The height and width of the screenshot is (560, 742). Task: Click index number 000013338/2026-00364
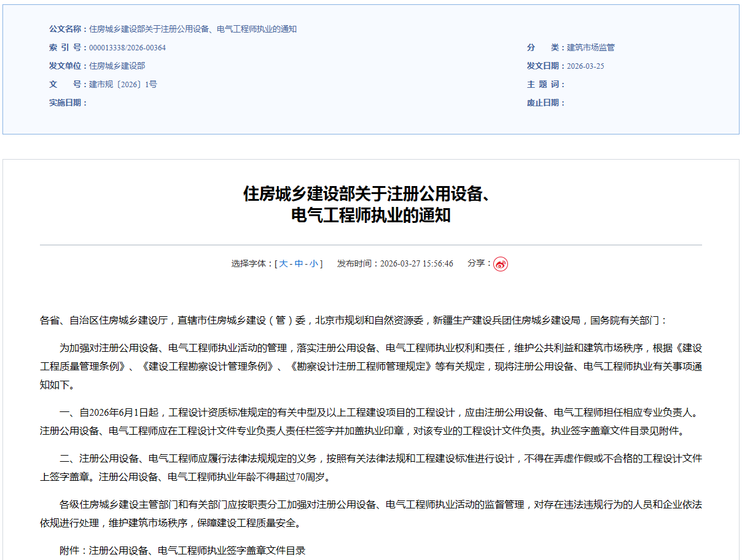[x=127, y=48]
